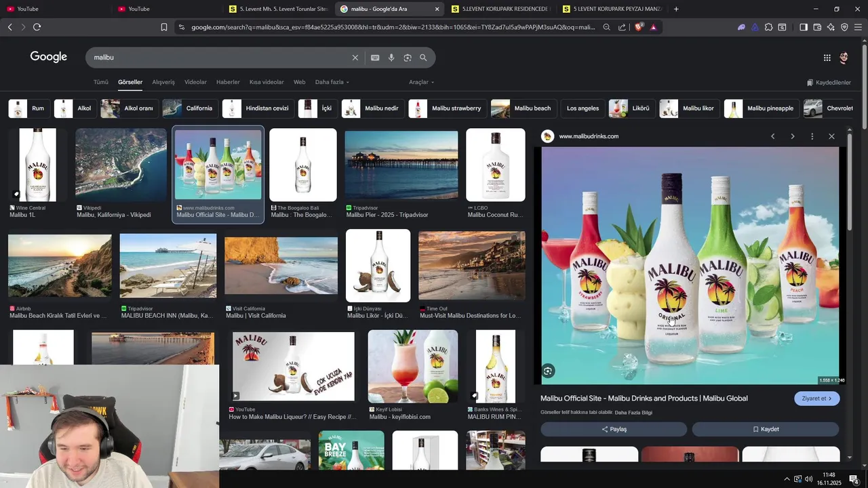Switch to the Alışveriş tab

[163, 82]
